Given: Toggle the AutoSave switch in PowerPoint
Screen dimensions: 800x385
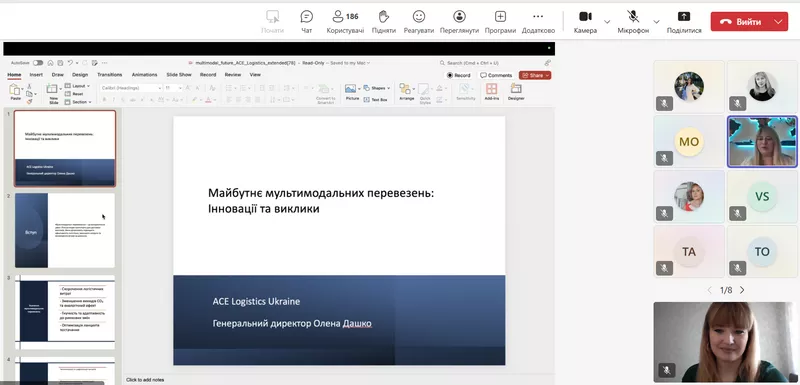Looking at the screenshot, I should [38, 63].
